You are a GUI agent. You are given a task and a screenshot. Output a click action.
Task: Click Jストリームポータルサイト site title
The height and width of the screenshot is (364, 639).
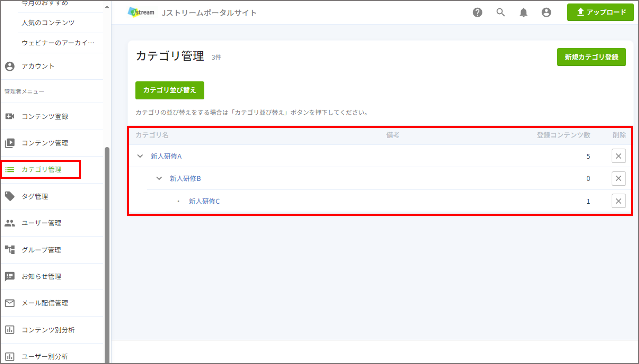coord(209,13)
